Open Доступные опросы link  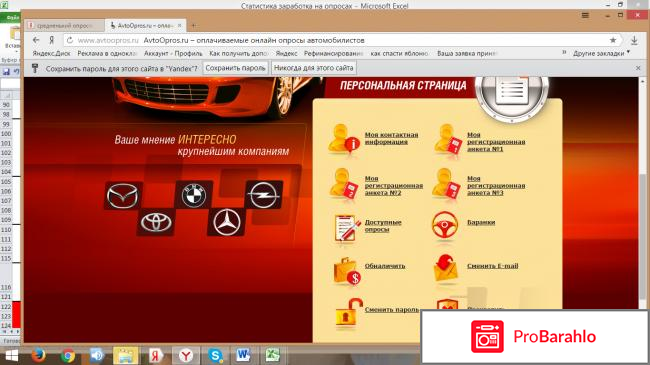[x=383, y=226]
